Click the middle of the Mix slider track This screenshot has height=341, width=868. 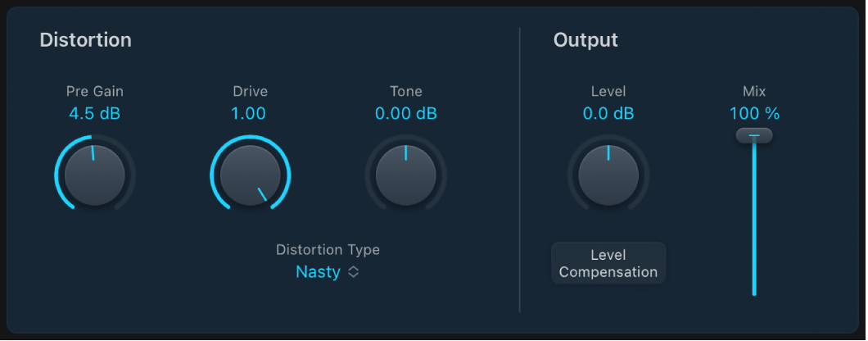(754, 217)
